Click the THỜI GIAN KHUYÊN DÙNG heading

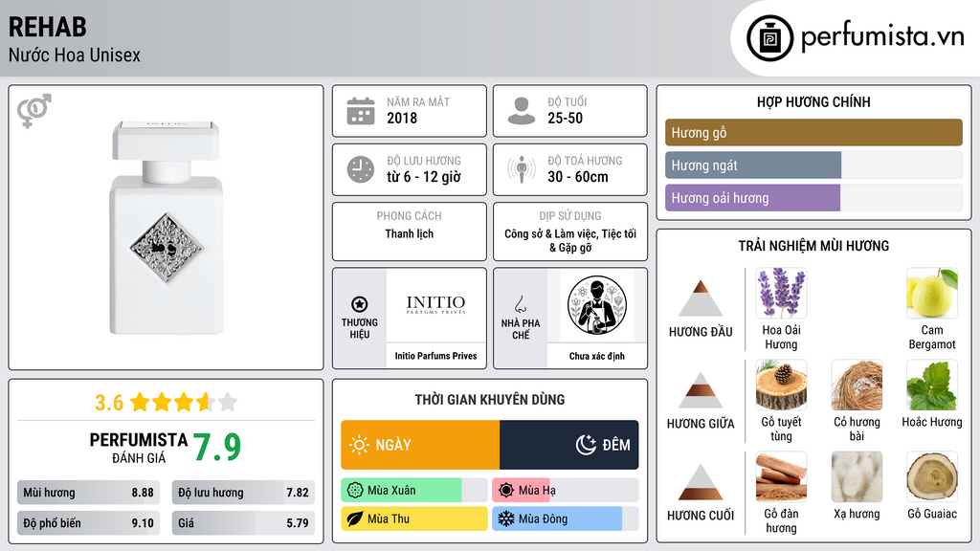[x=489, y=400]
